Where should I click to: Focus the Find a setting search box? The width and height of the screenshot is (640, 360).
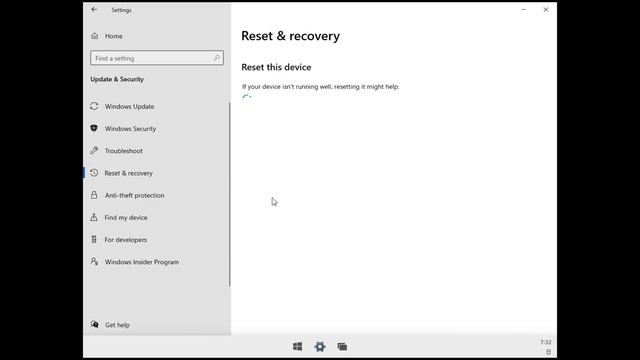tap(157, 58)
